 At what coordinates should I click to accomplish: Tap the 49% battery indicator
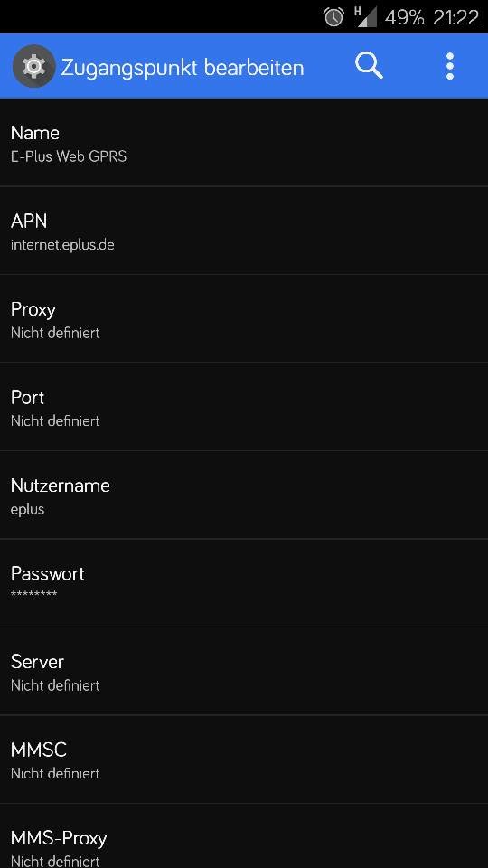(x=405, y=18)
